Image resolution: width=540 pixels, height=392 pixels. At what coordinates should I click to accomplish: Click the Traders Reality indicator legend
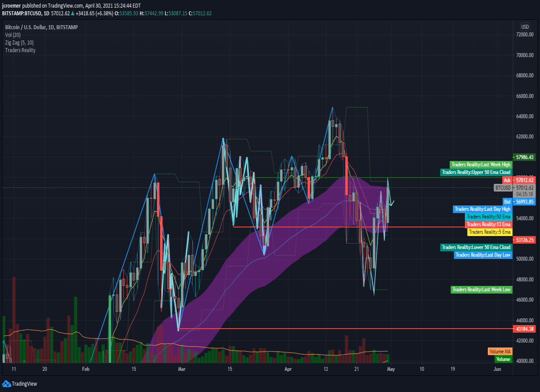point(20,50)
